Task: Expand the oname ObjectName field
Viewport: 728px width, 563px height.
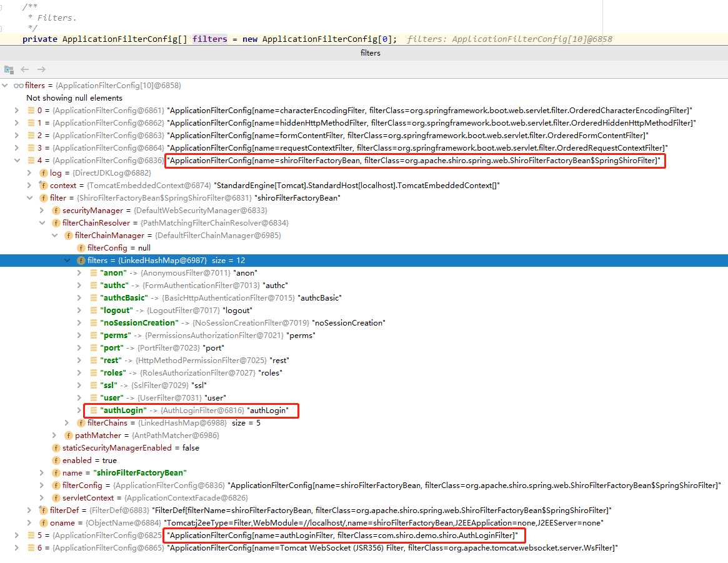Action: coord(29,523)
